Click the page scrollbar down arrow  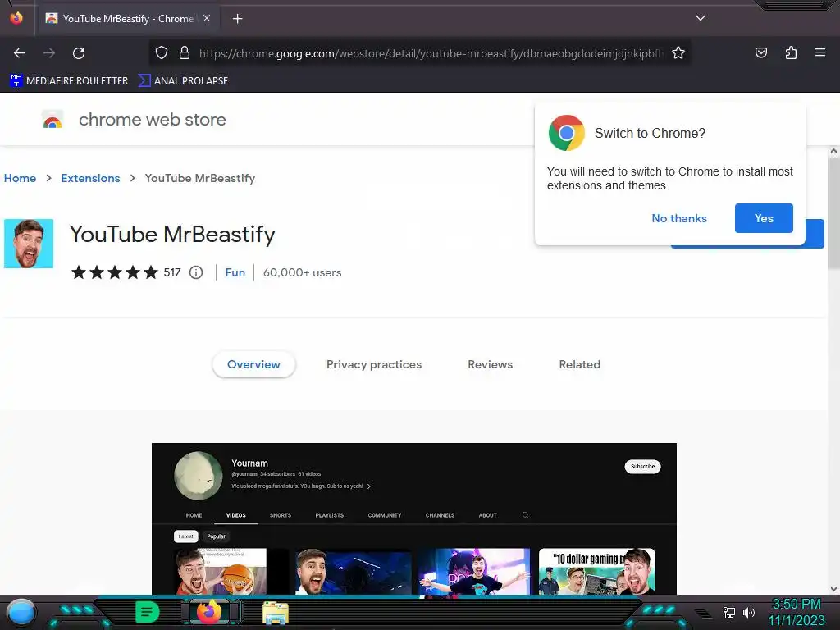click(x=833, y=589)
